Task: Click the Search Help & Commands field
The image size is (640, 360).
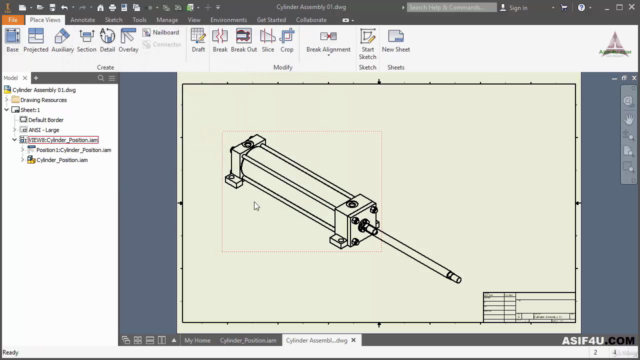Action: [x=451, y=7]
